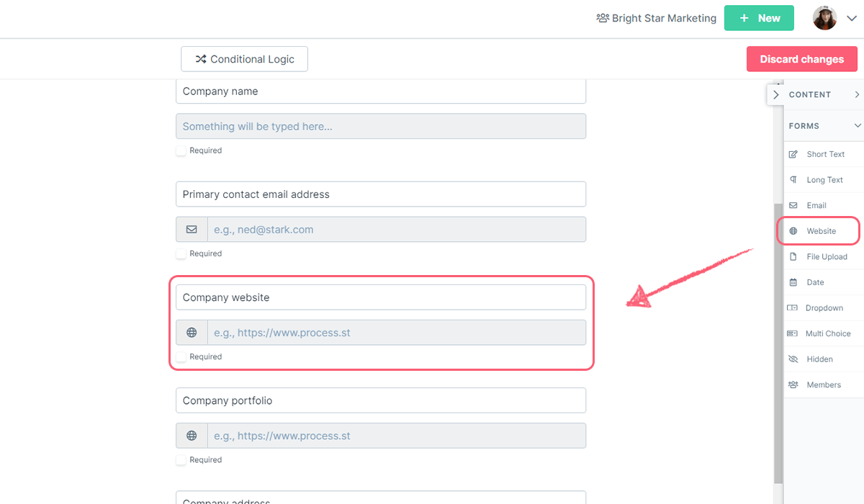Open the Conditional Logic button
864x504 pixels.
click(x=244, y=59)
